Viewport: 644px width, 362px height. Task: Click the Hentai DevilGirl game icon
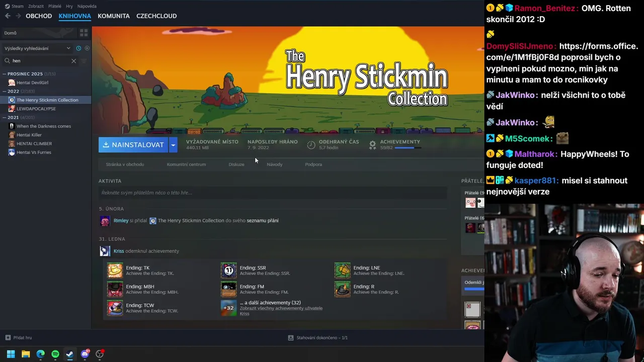tap(12, 82)
